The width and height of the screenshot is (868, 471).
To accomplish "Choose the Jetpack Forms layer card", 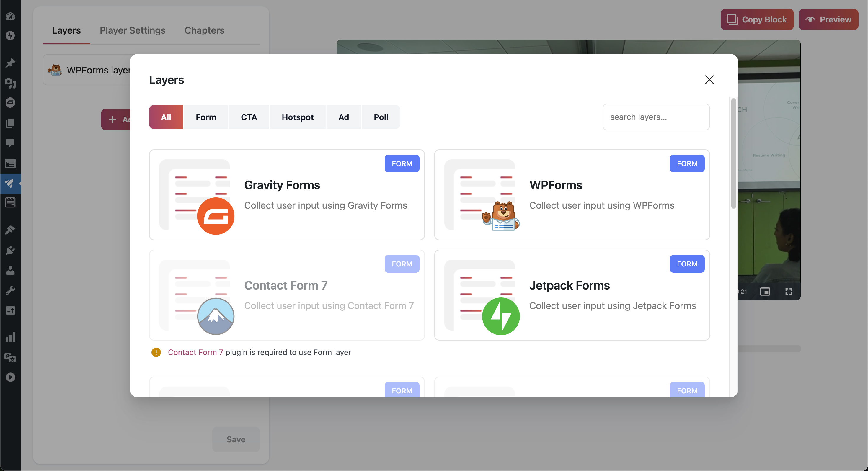I will coord(572,295).
